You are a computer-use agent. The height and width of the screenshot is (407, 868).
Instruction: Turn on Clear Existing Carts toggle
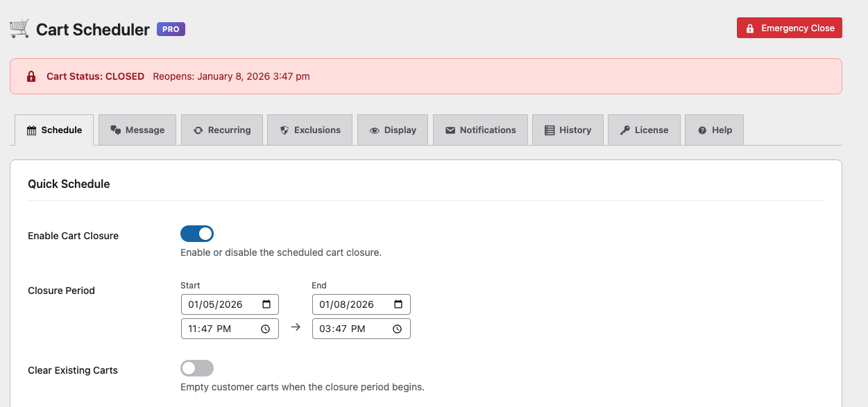(197, 368)
